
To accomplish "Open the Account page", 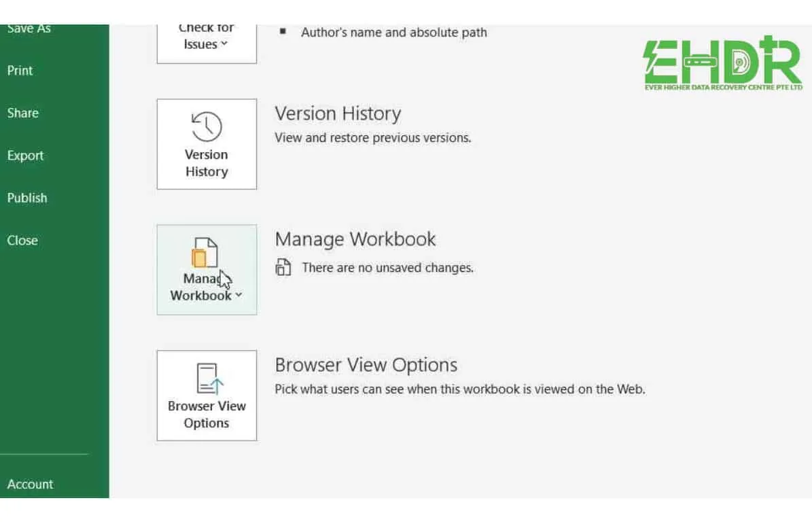I will (x=31, y=485).
